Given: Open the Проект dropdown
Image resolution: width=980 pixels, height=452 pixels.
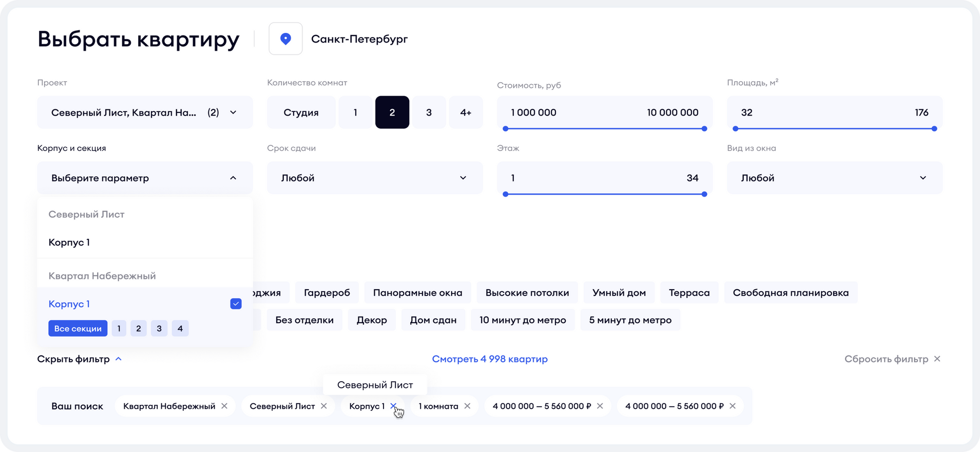Looking at the screenshot, I should coord(145,112).
